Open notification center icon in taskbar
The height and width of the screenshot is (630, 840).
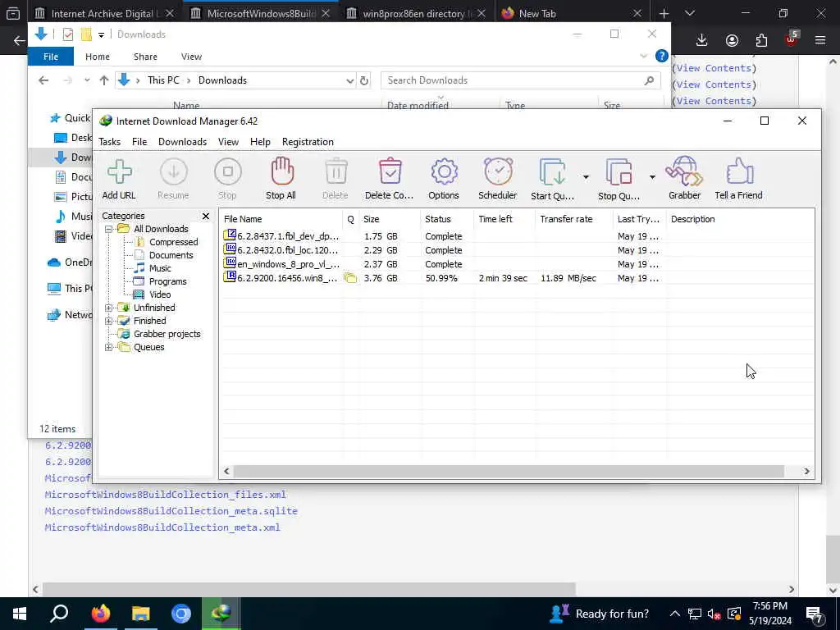point(815,614)
